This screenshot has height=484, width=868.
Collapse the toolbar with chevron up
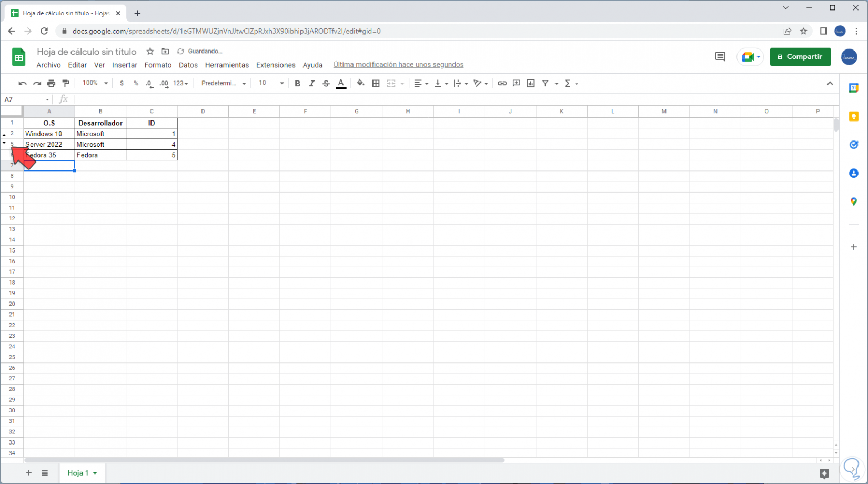point(830,83)
